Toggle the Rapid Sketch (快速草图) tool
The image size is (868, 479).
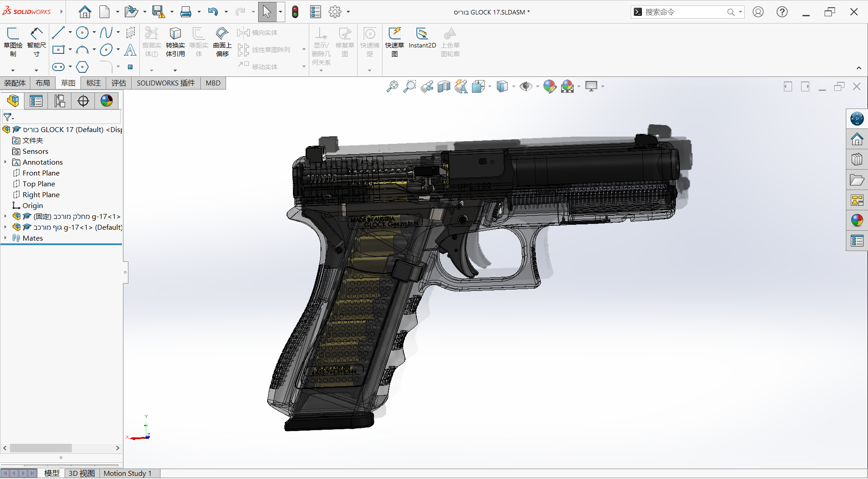395,42
